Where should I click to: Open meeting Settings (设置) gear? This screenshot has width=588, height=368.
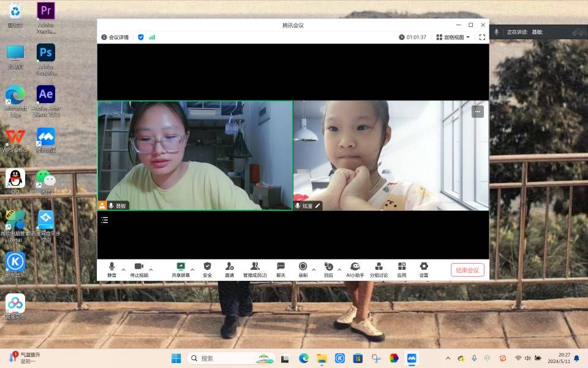pyautogui.click(x=423, y=269)
